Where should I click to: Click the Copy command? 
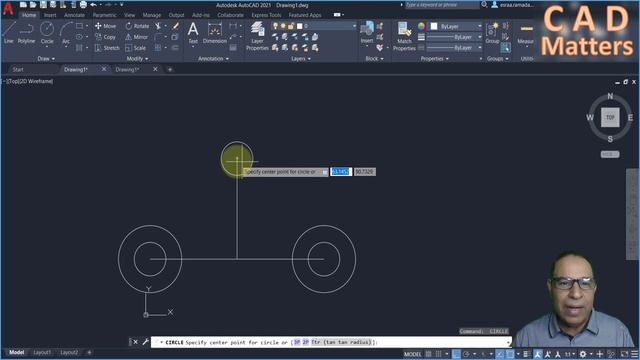pos(105,37)
